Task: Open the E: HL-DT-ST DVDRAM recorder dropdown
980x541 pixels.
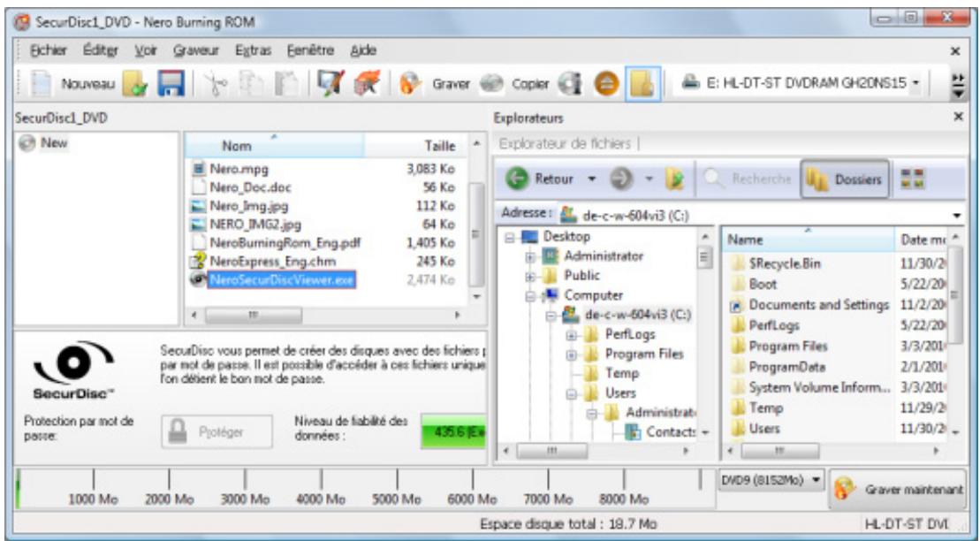Action: click(x=915, y=83)
